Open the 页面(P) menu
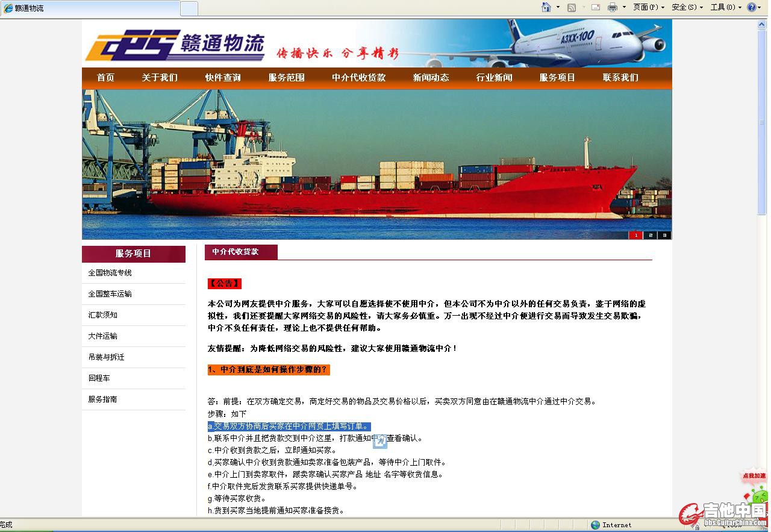The width and height of the screenshot is (771, 532). 649,7
